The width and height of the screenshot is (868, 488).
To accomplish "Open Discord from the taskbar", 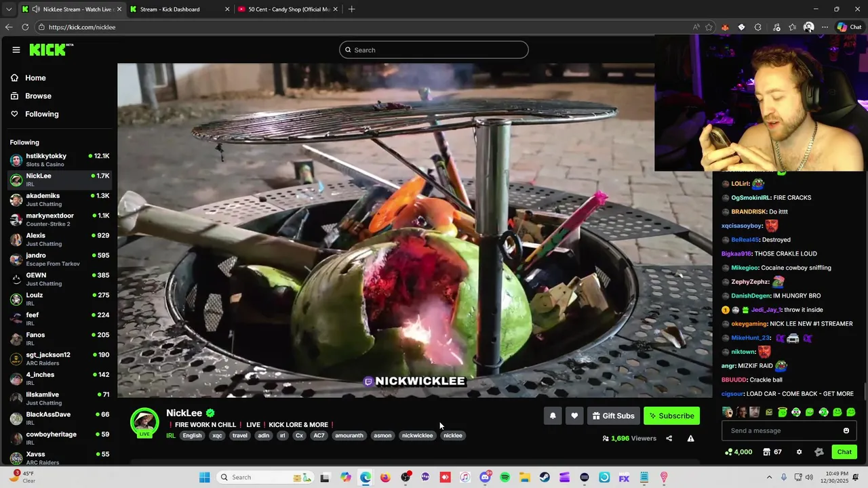I will 485,477.
